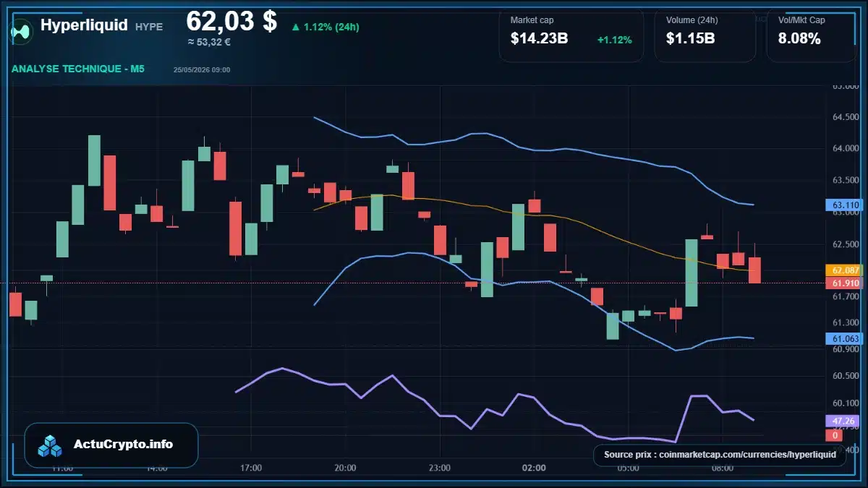Screen dimensions: 868x488
Task: Click the ActuCrypto.info badge
Action: pos(111,445)
